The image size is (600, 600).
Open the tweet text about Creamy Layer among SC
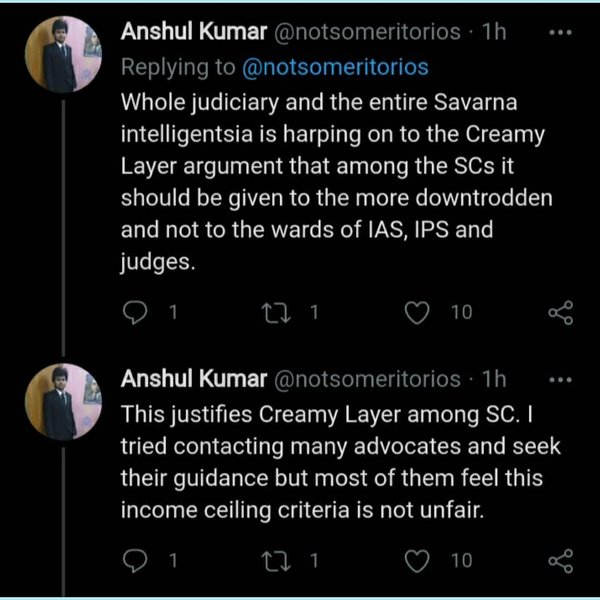tap(330, 461)
